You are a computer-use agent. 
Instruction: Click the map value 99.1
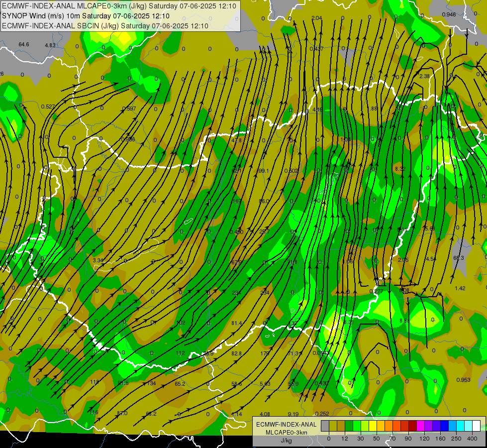263,171
